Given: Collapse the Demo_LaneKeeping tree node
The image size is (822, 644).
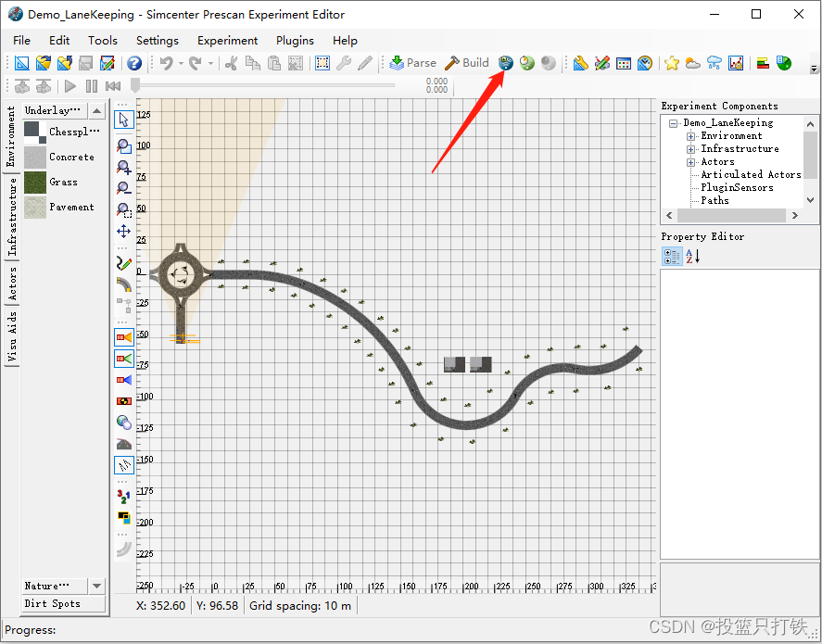Looking at the screenshot, I should click(673, 123).
